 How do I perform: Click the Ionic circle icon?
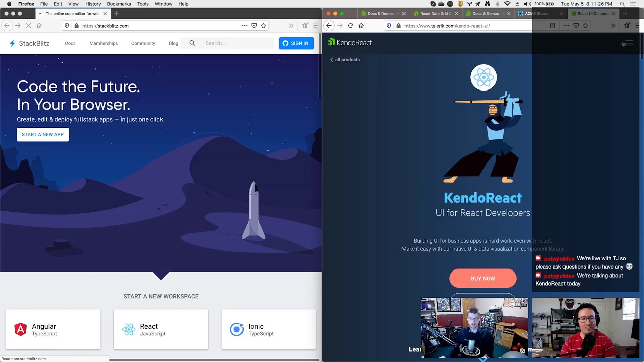pyautogui.click(x=236, y=329)
